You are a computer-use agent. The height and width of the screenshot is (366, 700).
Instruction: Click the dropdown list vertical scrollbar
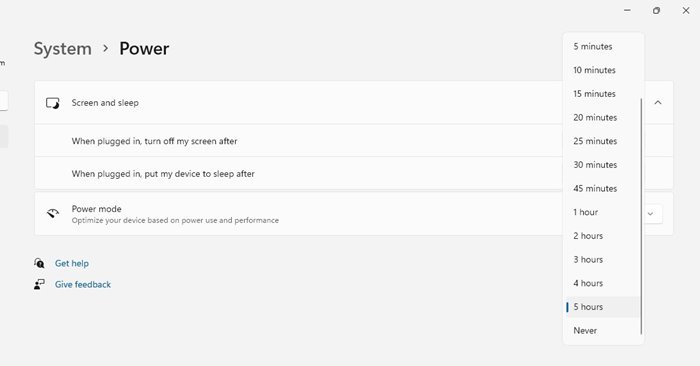pos(641,216)
